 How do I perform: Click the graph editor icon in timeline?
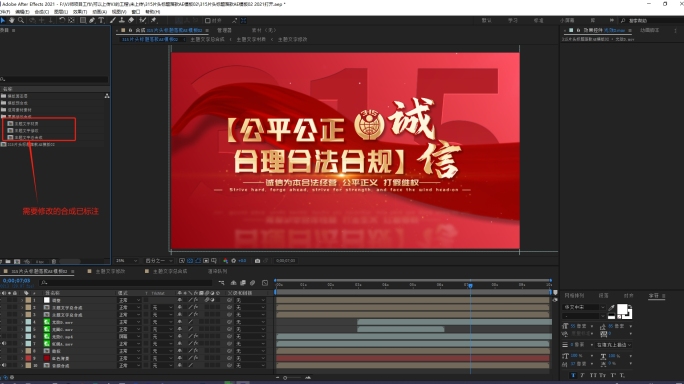coord(265,283)
